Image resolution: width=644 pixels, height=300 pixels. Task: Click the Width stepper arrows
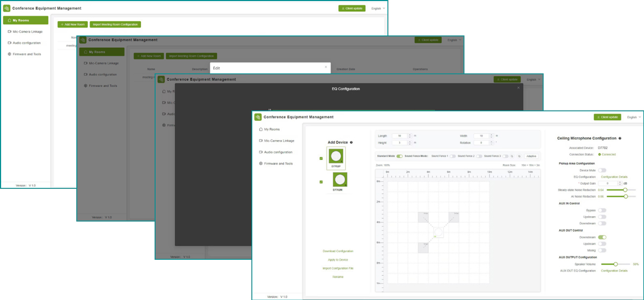click(x=492, y=136)
